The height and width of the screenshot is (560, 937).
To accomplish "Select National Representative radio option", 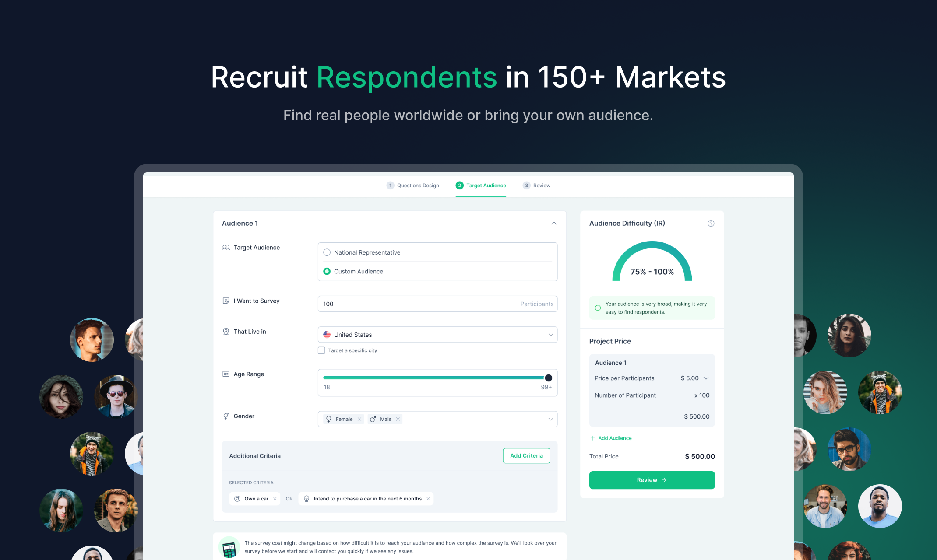I will pos(327,252).
